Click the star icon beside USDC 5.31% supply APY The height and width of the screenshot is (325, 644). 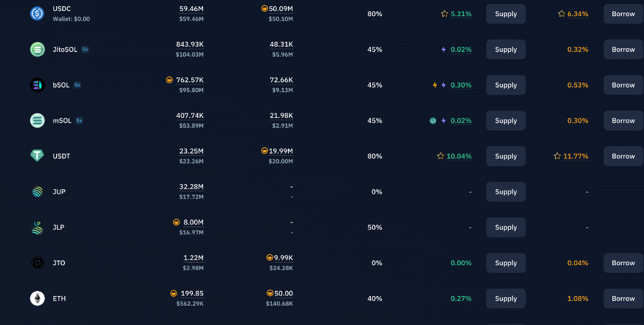444,14
